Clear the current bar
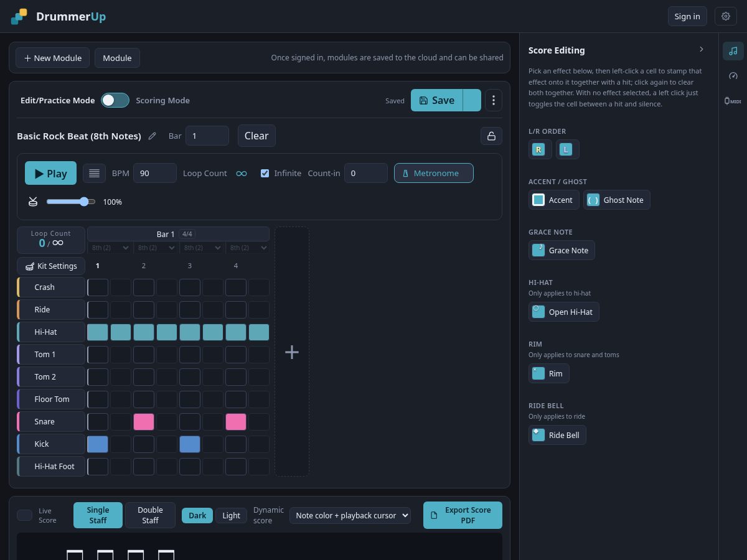 click(256, 136)
